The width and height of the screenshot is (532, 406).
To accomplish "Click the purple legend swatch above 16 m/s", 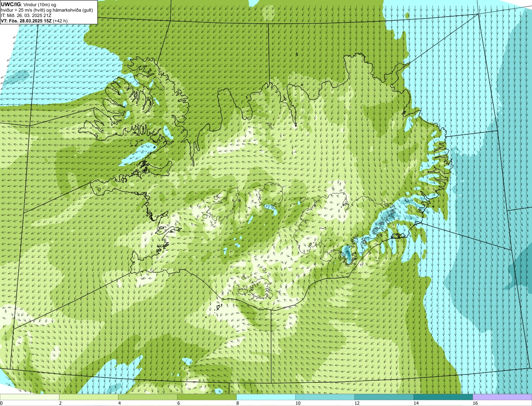I will pos(502,397).
